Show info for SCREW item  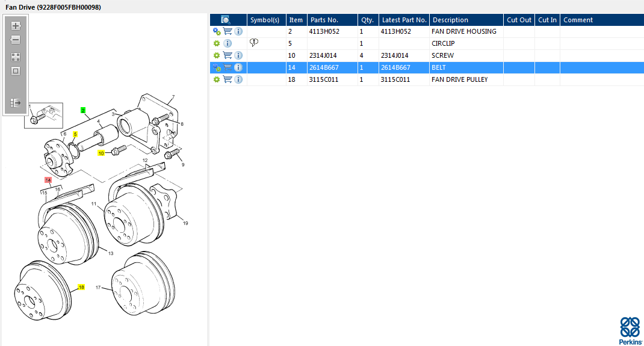coord(238,55)
